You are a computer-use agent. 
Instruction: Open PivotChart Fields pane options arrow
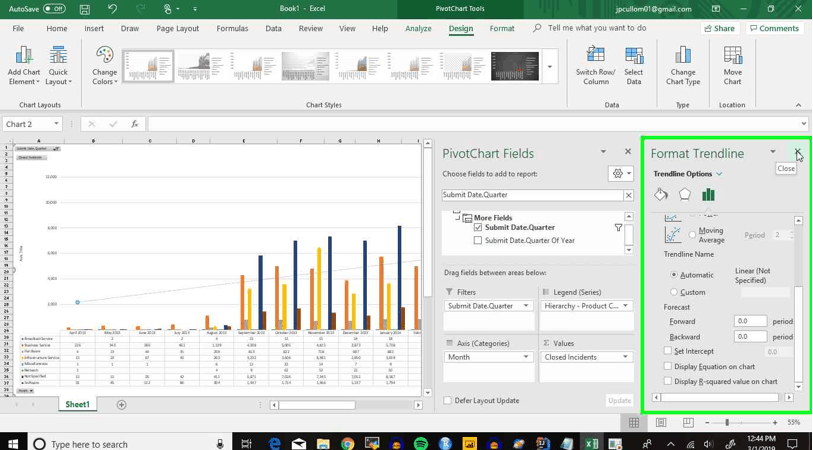(x=604, y=152)
